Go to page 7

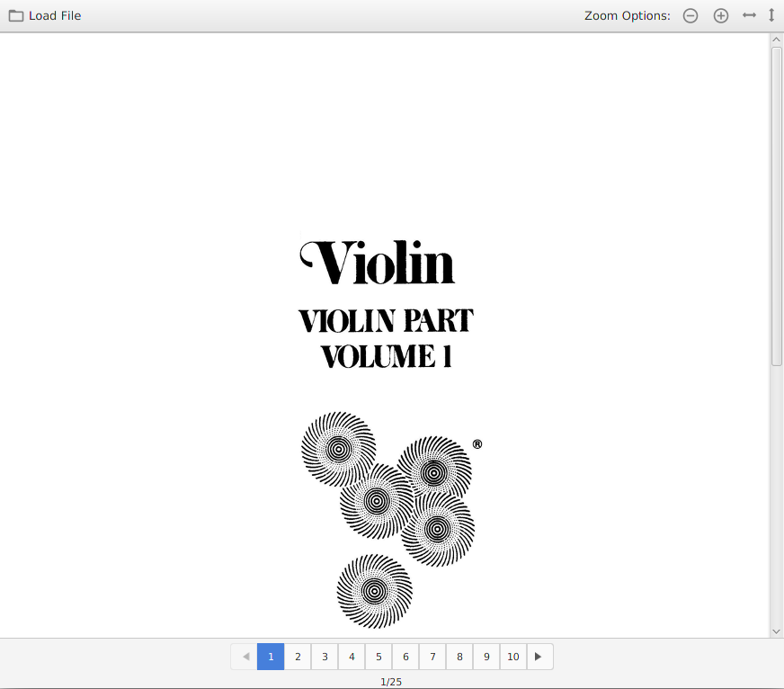pos(432,657)
